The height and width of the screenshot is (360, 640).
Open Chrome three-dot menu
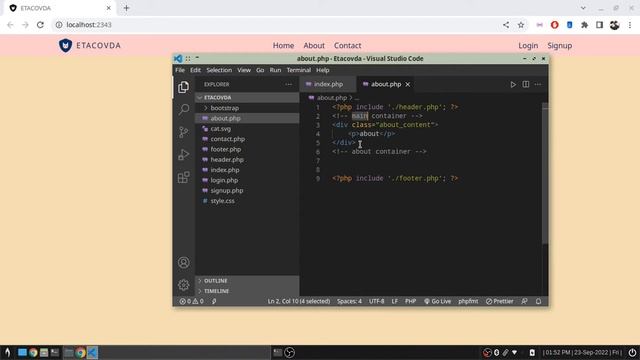tap(630, 25)
